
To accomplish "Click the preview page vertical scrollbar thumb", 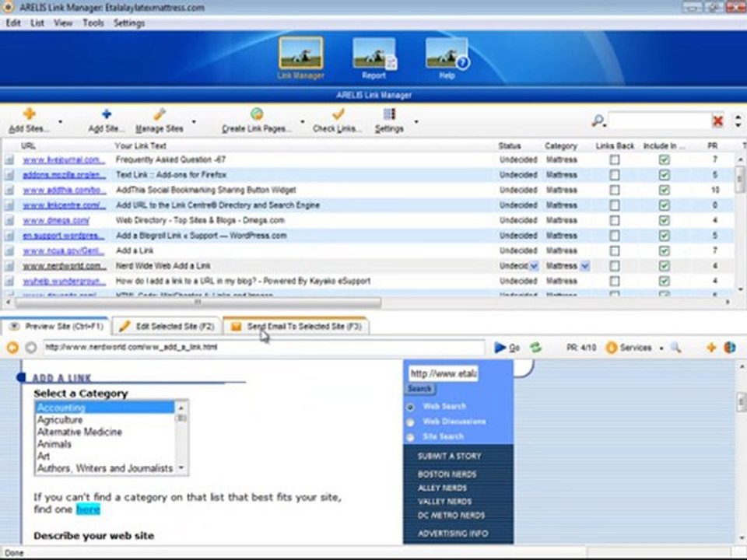I will coord(742,402).
